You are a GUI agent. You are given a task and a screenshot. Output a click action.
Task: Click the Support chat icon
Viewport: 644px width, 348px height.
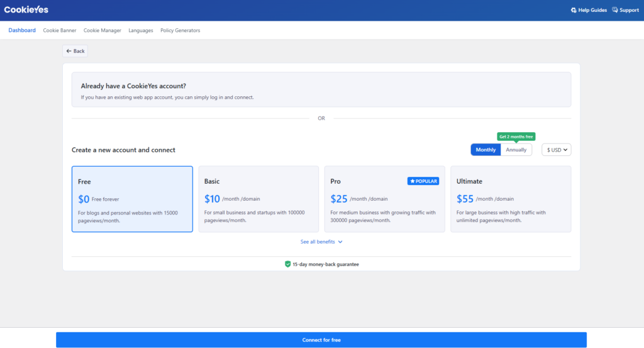click(615, 10)
